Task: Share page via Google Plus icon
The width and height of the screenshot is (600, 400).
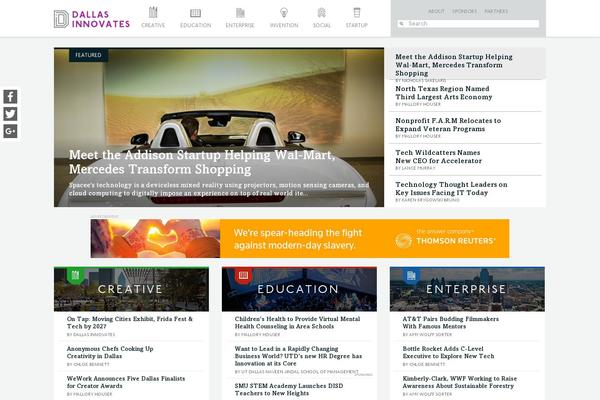Action: [x=10, y=131]
